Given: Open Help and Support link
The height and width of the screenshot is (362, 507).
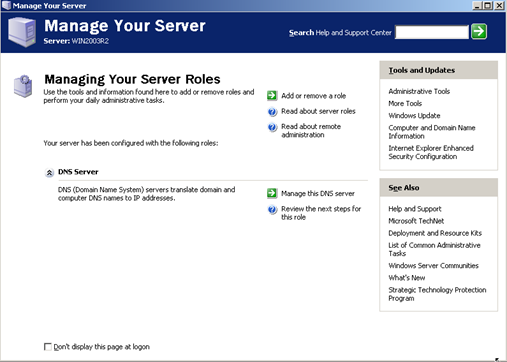Looking at the screenshot, I should pyautogui.click(x=415, y=209).
